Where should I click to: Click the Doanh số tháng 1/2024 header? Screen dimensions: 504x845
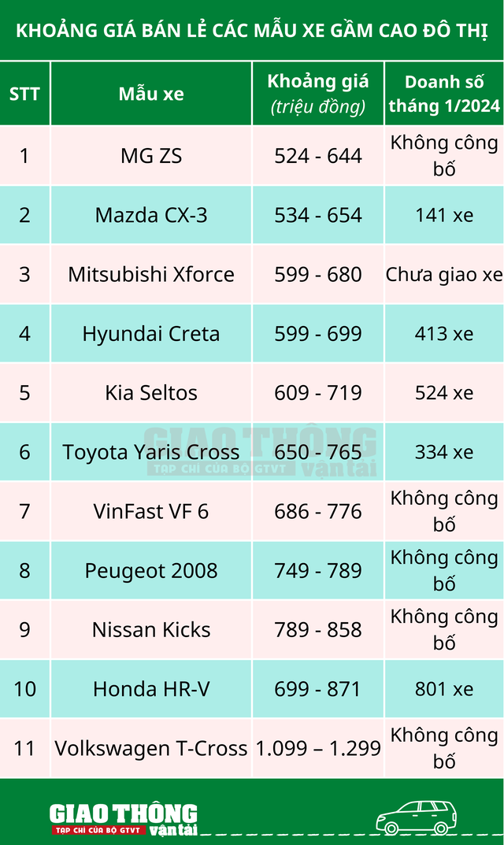(x=445, y=93)
